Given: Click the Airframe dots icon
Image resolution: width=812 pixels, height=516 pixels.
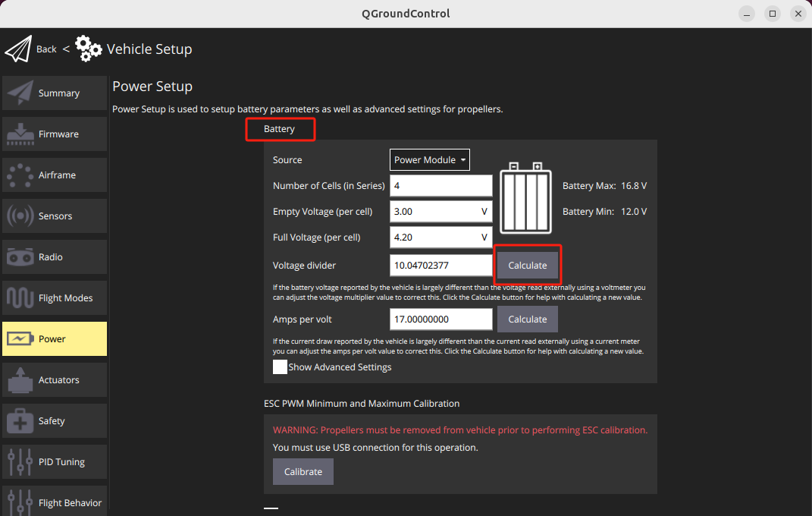Looking at the screenshot, I should click(x=20, y=175).
